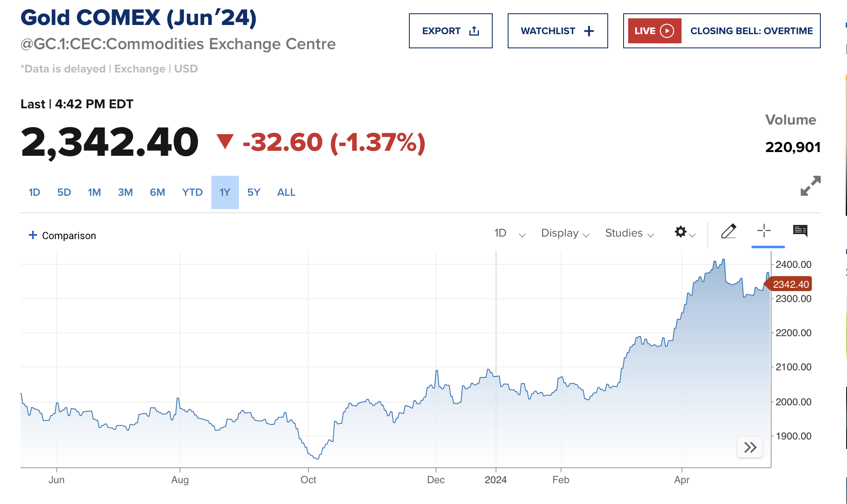Click the double-arrow scroll to latest button
This screenshot has height=504, width=847.
coord(750,447)
